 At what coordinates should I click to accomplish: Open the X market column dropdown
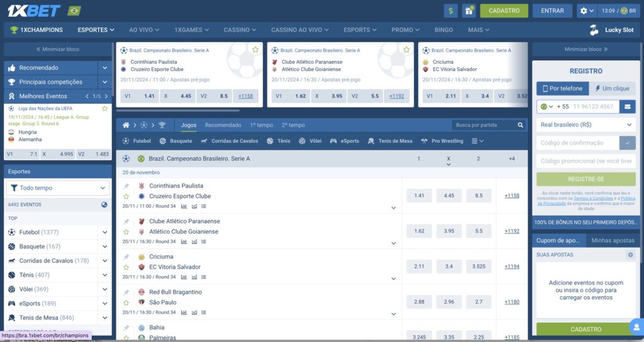[448, 161]
